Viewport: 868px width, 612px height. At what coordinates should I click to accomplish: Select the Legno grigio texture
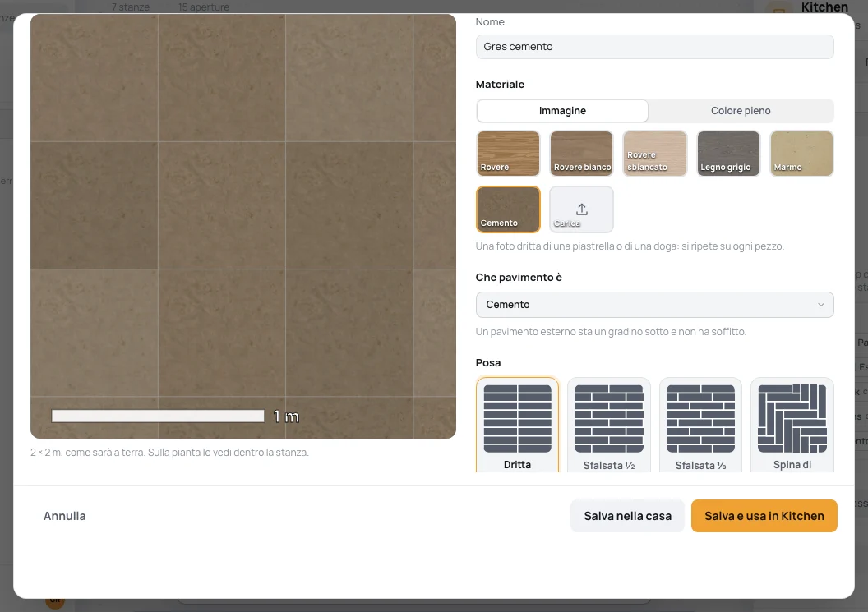728,154
